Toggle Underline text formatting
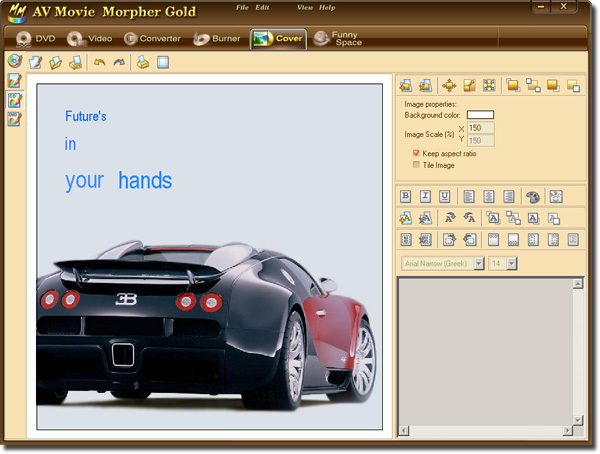The width and height of the screenshot is (600, 454). click(x=445, y=196)
